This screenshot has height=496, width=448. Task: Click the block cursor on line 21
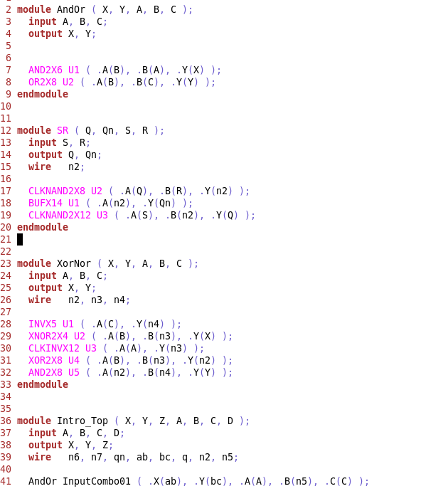[x=20, y=239]
